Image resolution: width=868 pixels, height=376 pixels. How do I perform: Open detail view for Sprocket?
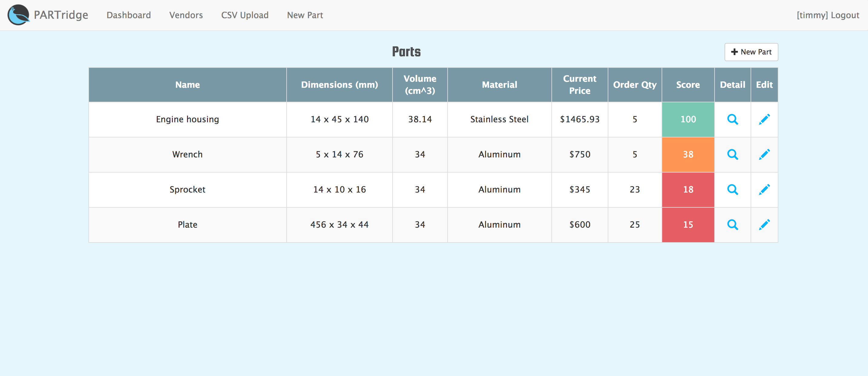(733, 189)
